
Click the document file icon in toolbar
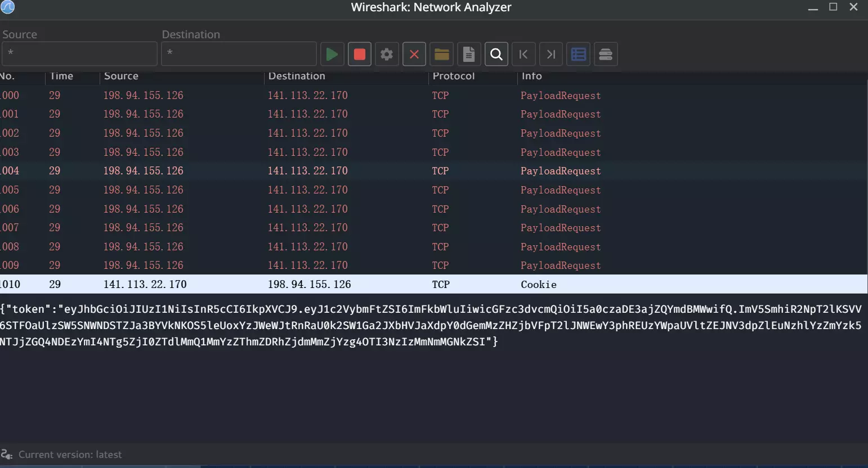tap(469, 55)
